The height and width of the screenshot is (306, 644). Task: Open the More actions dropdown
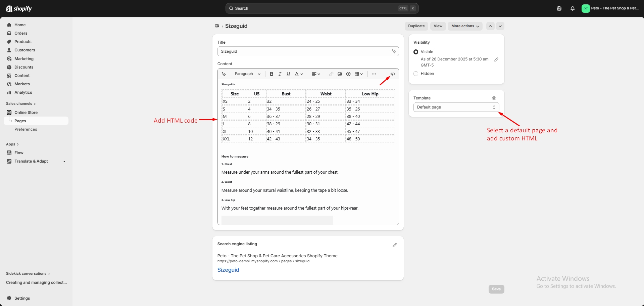tap(465, 26)
